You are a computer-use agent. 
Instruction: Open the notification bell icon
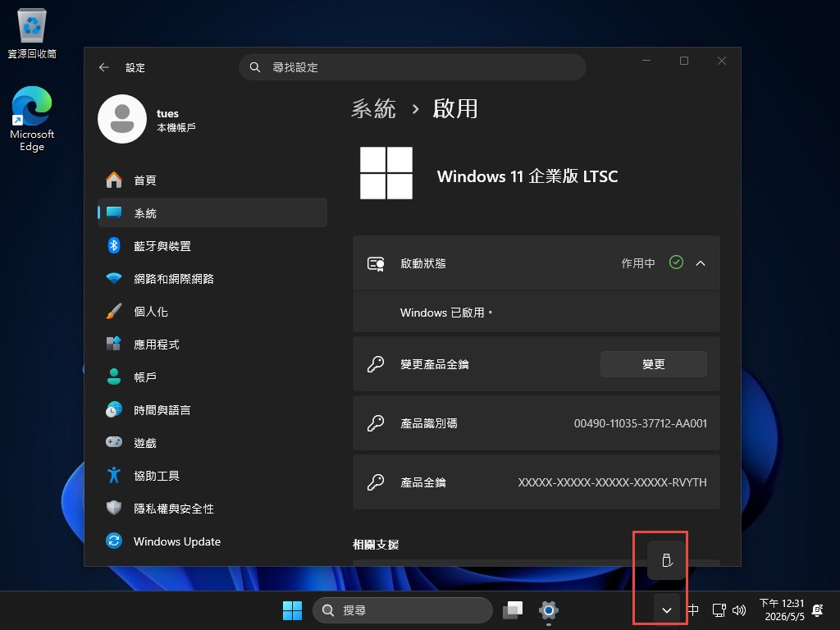tap(818, 610)
